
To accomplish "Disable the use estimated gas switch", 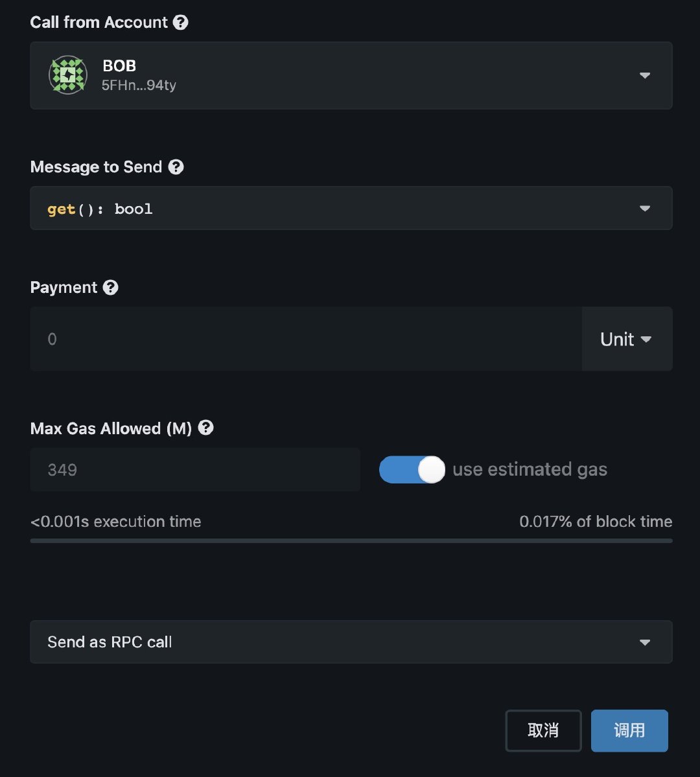I will tap(412, 470).
